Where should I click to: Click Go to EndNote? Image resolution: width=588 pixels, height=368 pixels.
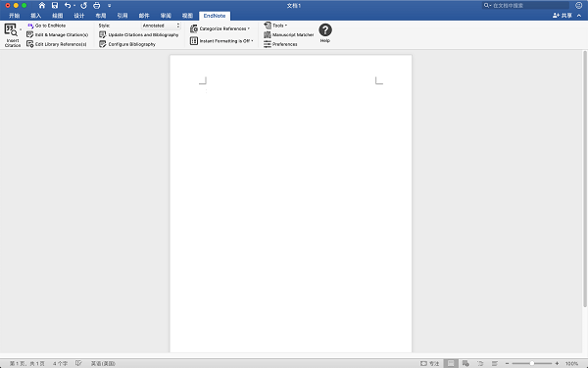tap(46, 26)
